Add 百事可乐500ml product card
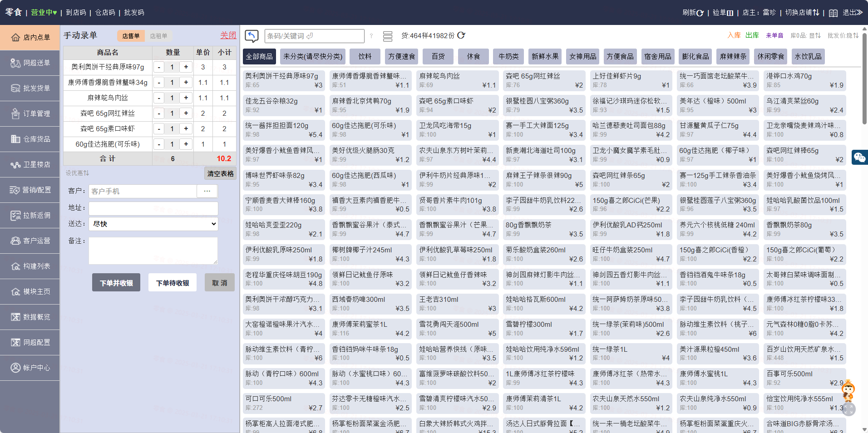This screenshot has height=433, width=868. 804,378
